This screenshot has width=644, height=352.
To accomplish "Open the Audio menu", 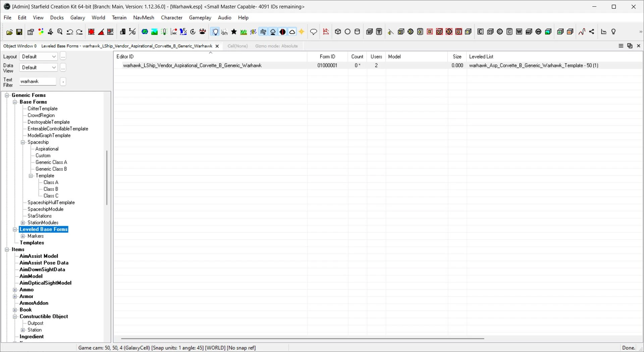I will tap(225, 18).
